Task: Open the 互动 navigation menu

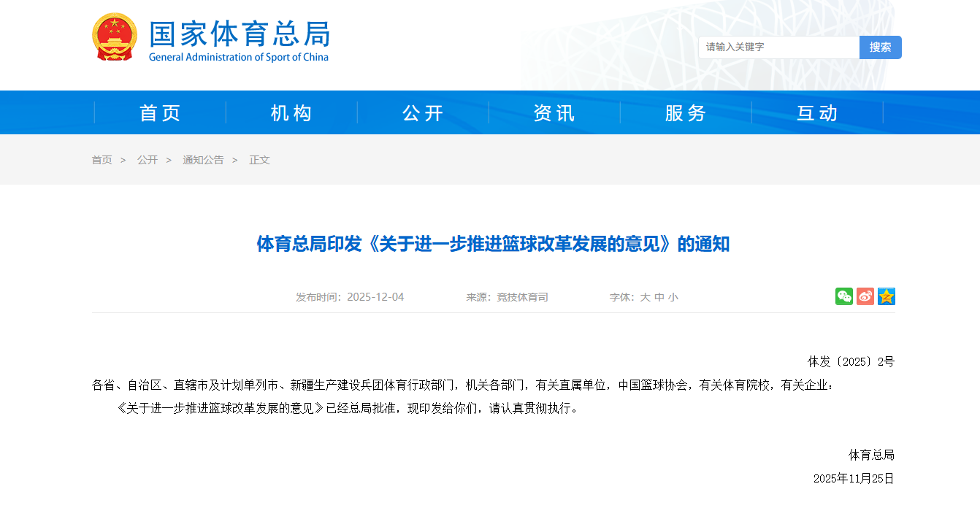Action: [x=817, y=112]
